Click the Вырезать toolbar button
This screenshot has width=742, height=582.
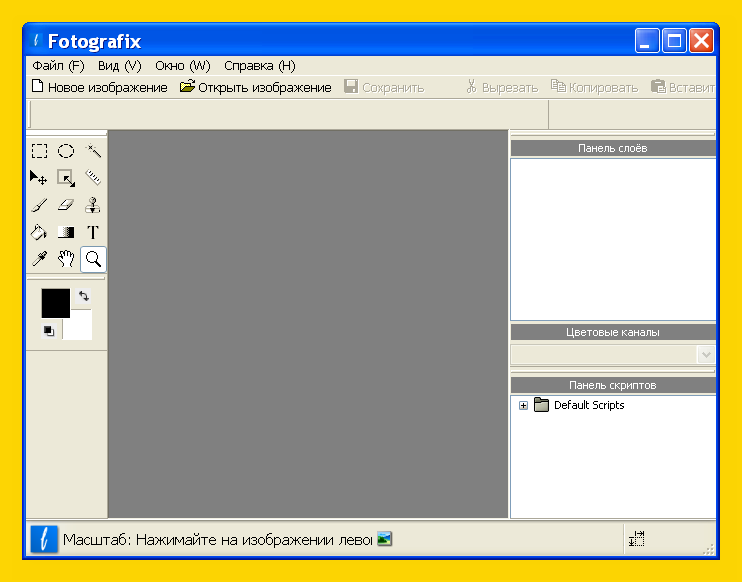pos(502,88)
